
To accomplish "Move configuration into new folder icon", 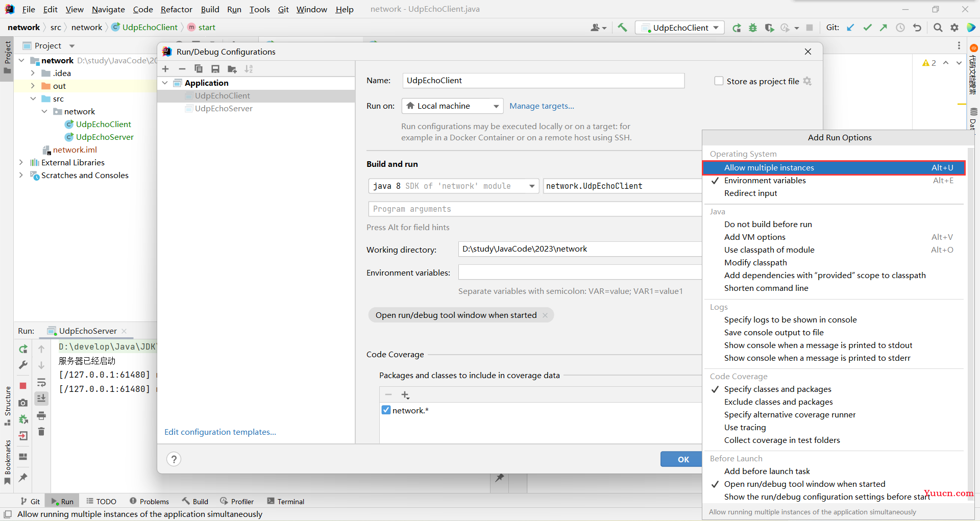I will [x=232, y=69].
